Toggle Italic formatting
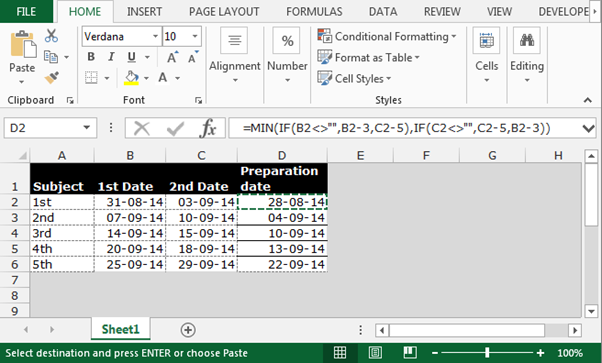Image resolution: width=602 pixels, height=363 pixels. pos(111,57)
